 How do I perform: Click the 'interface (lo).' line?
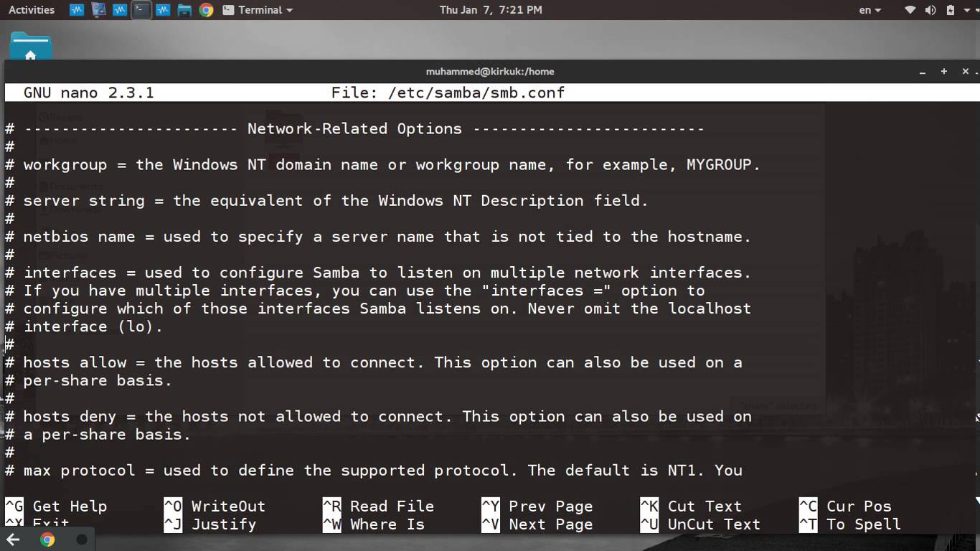(84, 326)
